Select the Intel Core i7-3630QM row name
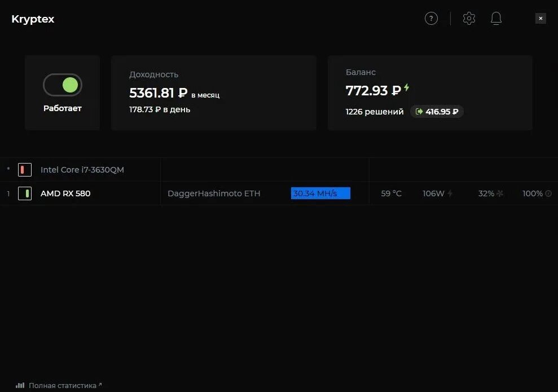The image size is (558, 392). (82, 170)
